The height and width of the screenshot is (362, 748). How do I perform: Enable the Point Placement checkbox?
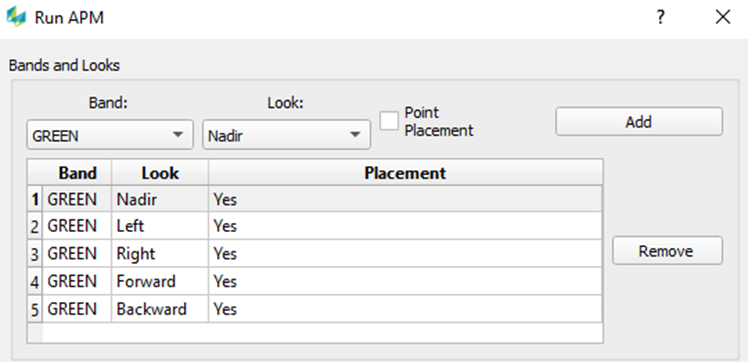click(x=389, y=120)
